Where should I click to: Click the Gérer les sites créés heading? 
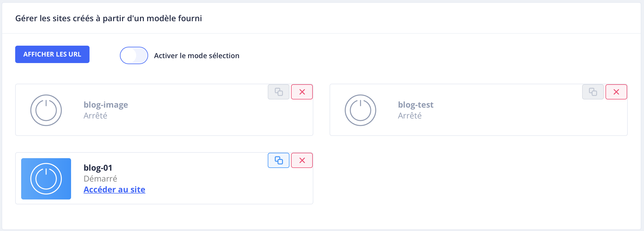tap(109, 18)
